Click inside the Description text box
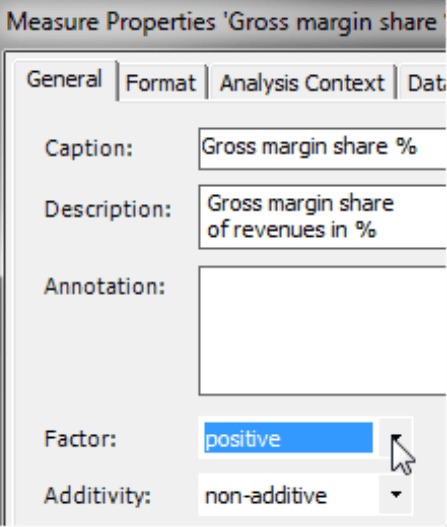This screenshot has height=527, width=447. [323, 217]
